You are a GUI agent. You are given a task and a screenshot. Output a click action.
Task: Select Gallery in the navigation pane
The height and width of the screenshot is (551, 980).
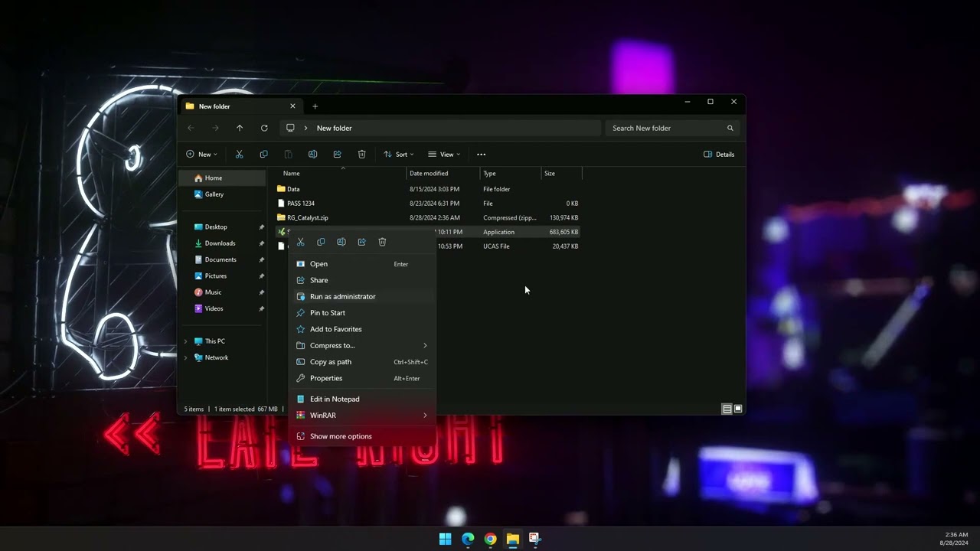[x=223, y=194]
